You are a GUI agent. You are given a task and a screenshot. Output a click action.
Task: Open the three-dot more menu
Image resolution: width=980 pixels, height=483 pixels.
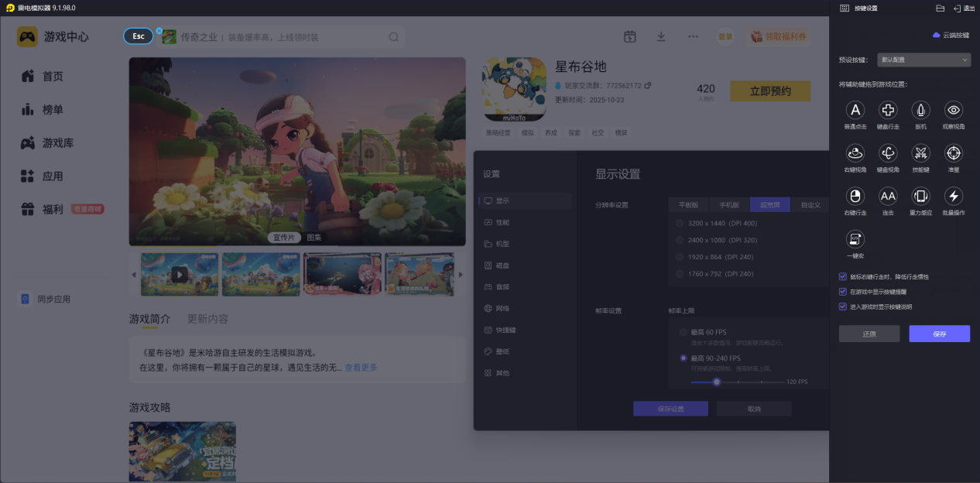click(x=693, y=37)
